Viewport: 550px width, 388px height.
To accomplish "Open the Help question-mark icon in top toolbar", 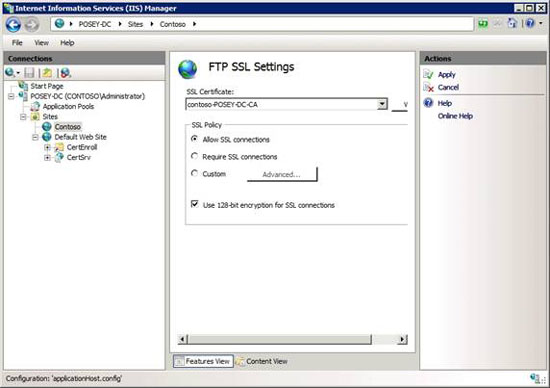I will click(530, 24).
